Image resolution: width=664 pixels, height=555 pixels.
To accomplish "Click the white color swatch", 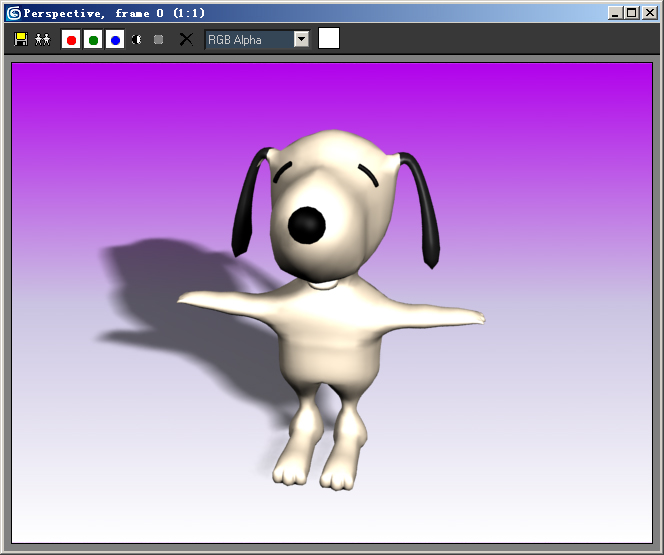I will 329,39.
